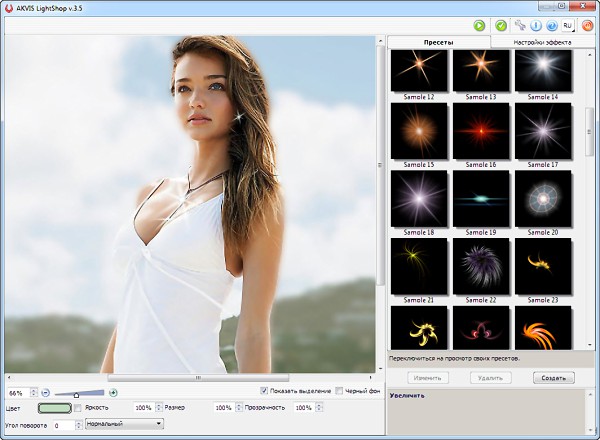The image size is (600, 440).
Task: Choose the Sample 17 star preset
Action: [543, 131]
